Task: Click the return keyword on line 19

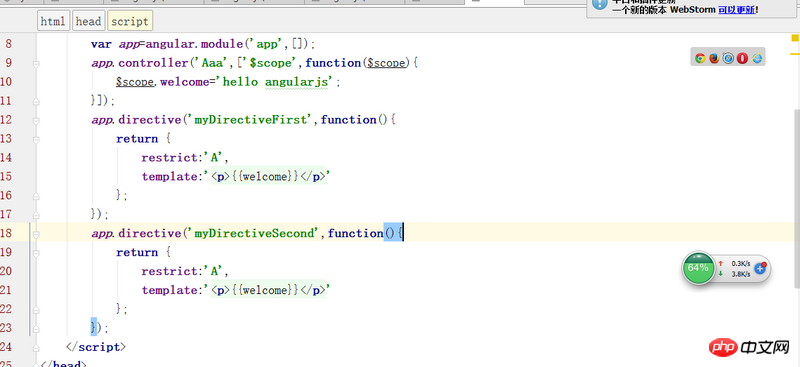Action: (137, 252)
